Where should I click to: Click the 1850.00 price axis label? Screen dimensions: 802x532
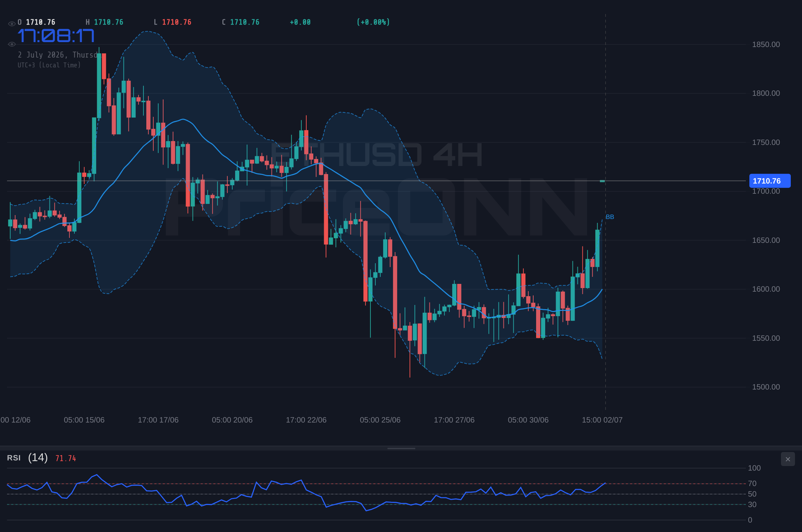coord(766,45)
